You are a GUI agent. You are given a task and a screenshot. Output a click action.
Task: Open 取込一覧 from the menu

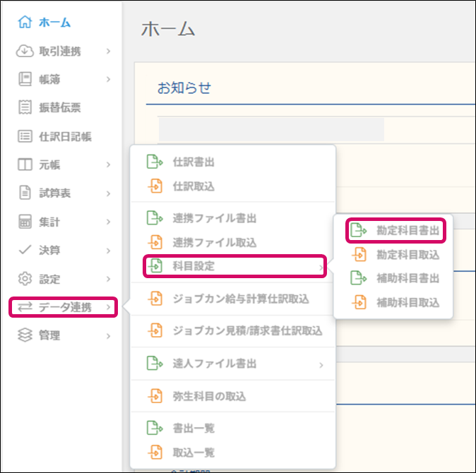[x=194, y=453]
